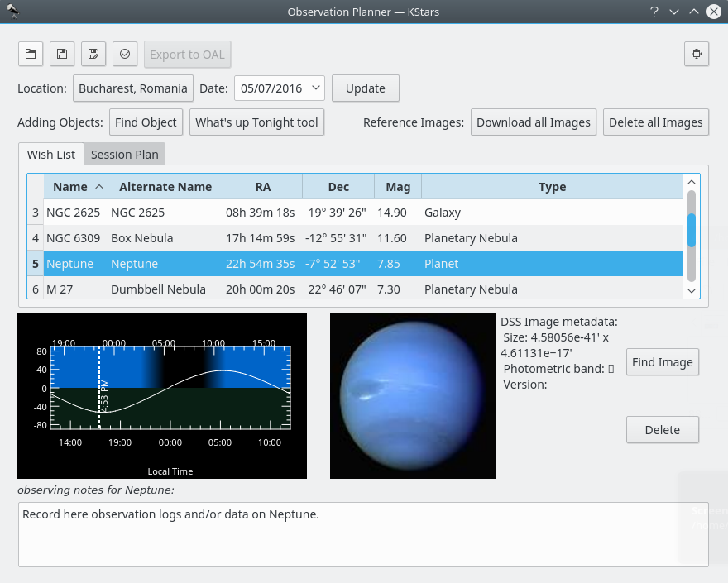Click the Bucharest, Romania location button
This screenshot has height=583, width=728.
click(x=133, y=88)
